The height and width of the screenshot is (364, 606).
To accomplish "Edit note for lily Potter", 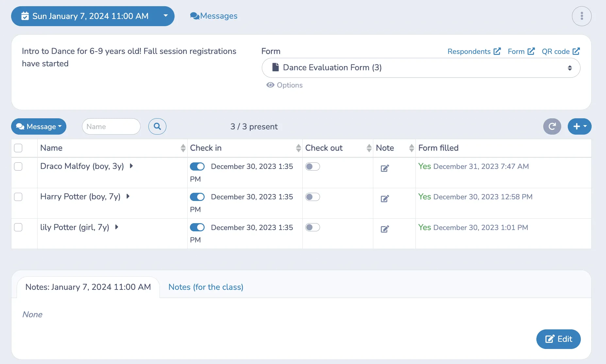I will coord(385,229).
